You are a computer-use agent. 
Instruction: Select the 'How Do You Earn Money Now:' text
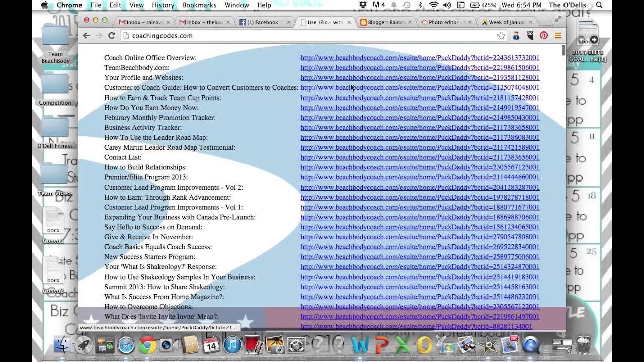point(151,108)
